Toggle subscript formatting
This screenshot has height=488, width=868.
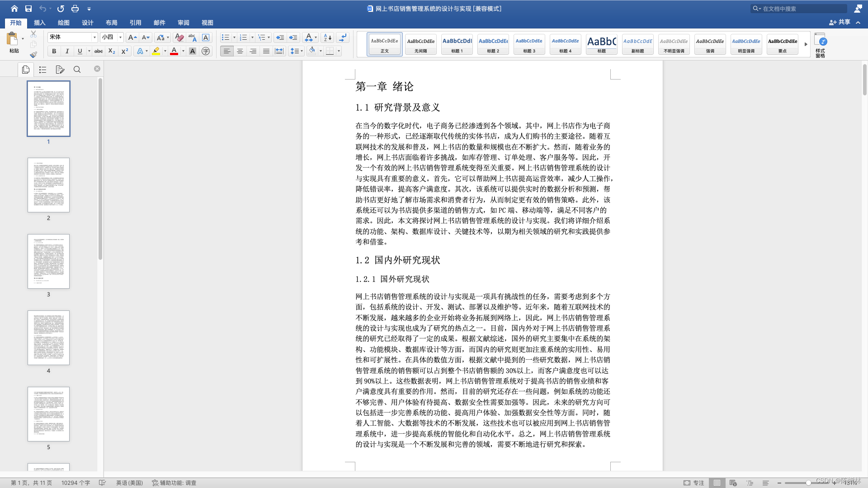(x=111, y=51)
